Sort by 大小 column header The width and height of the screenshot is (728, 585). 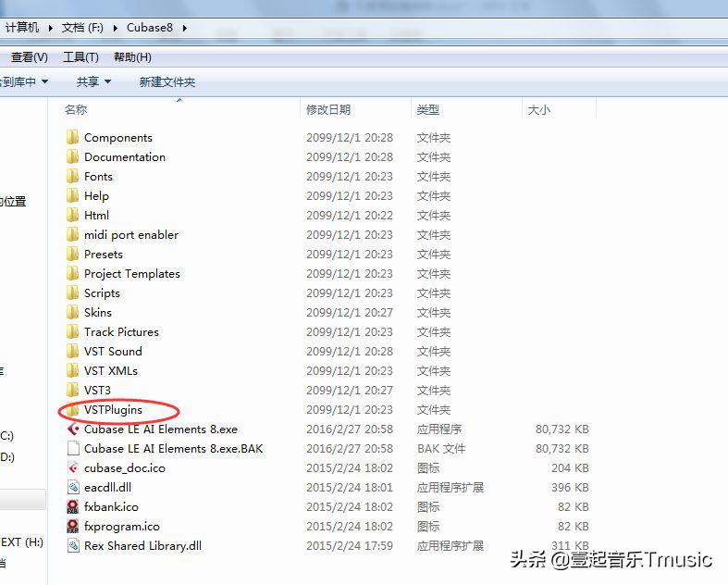pyautogui.click(x=539, y=110)
